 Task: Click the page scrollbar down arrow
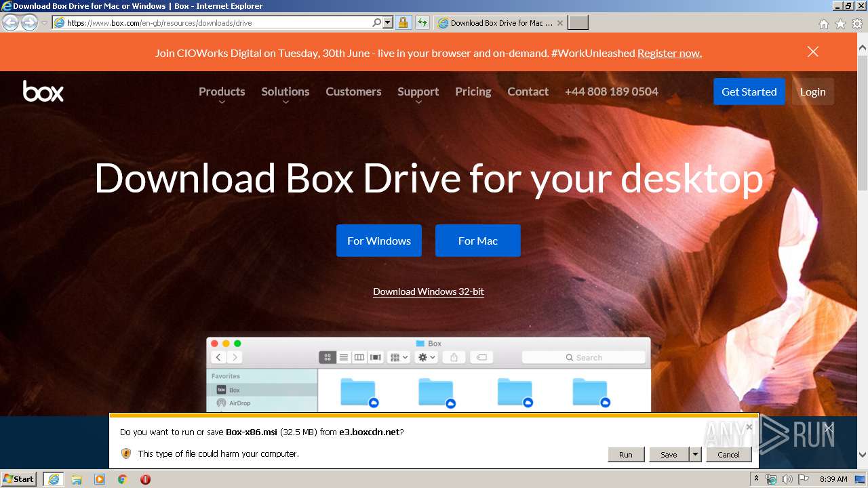click(x=863, y=455)
